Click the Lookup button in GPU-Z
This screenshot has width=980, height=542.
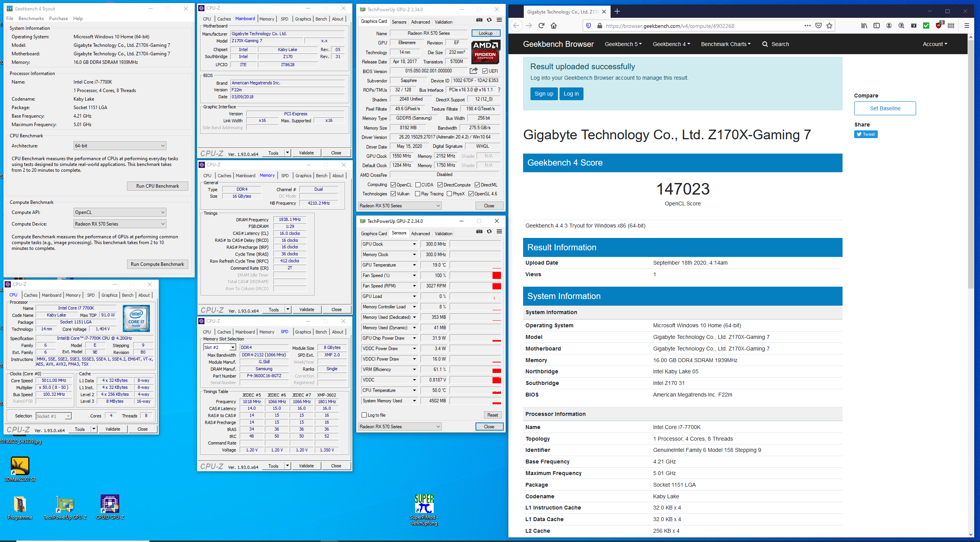486,33
